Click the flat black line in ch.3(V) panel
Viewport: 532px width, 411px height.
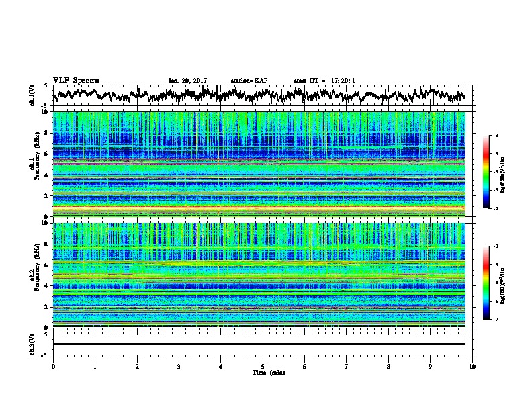259,344
